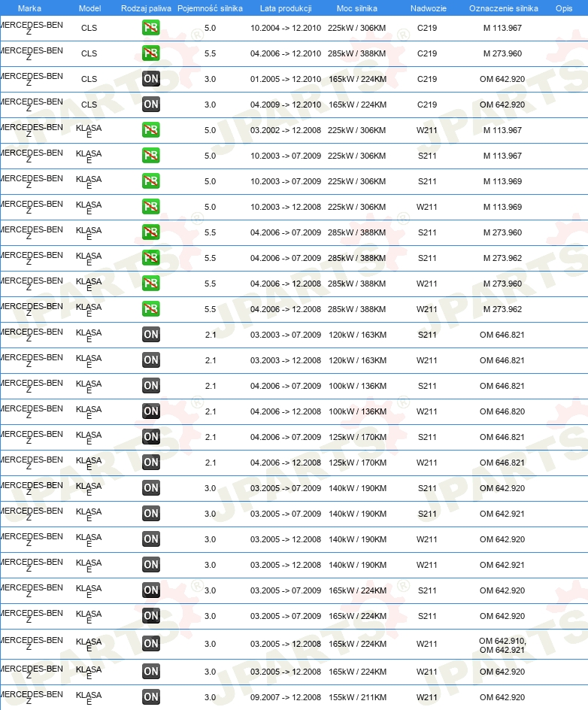Image resolution: width=588 pixels, height=710 pixels.
Task: Click the power cell '155kW / 211KM'
Action: pos(358,697)
